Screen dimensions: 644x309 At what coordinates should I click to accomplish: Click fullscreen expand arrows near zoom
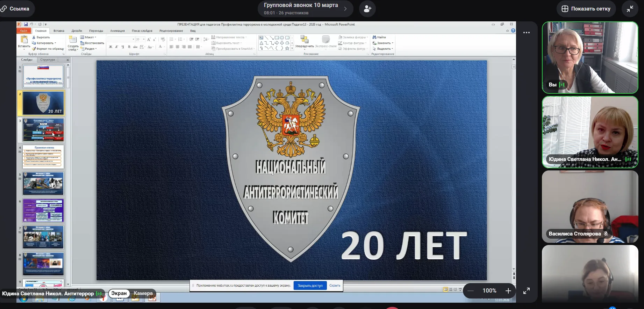527,291
